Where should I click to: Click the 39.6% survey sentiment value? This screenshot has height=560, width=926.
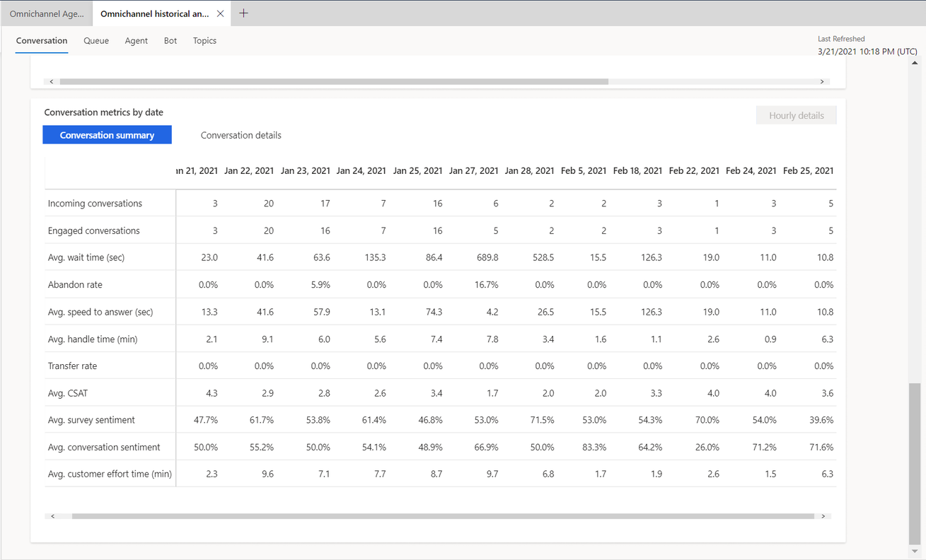[821, 420]
